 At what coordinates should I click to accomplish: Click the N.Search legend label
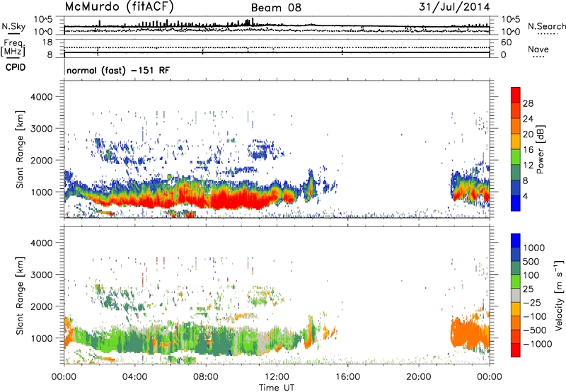(x=546, y=26)
